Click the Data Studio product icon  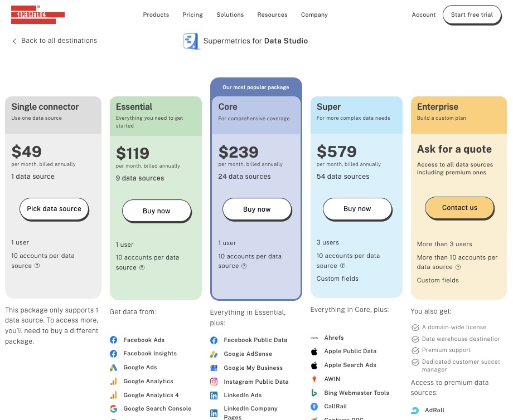(191, 41)
